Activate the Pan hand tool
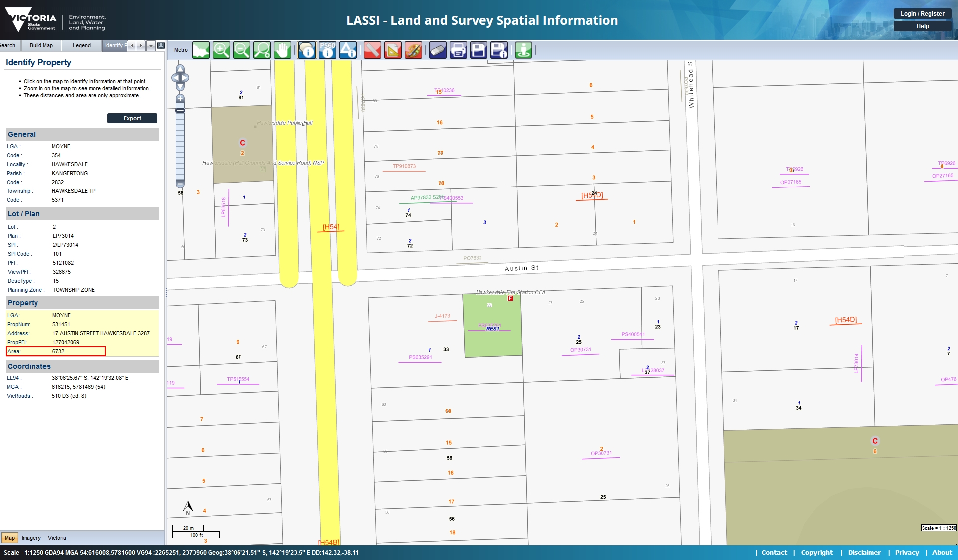The width and height of the screenshot is (958, 560). pos(282,50)
